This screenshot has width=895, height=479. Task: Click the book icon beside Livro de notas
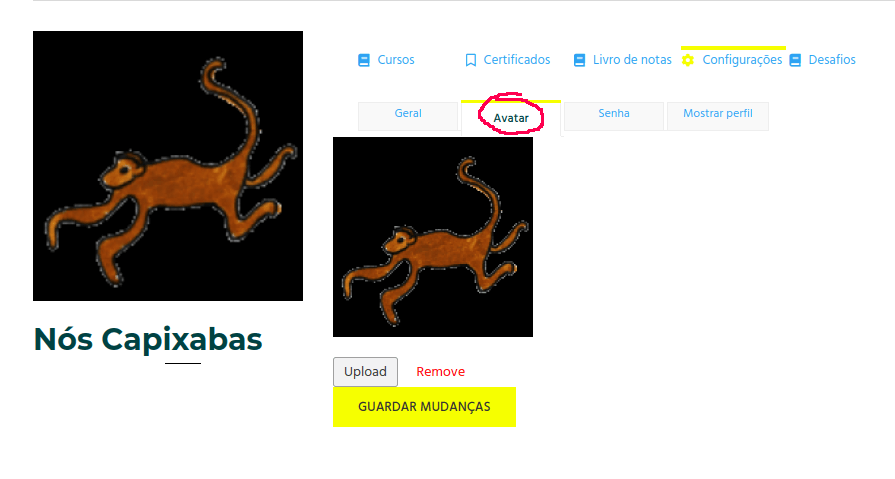(x=579, y=60)
